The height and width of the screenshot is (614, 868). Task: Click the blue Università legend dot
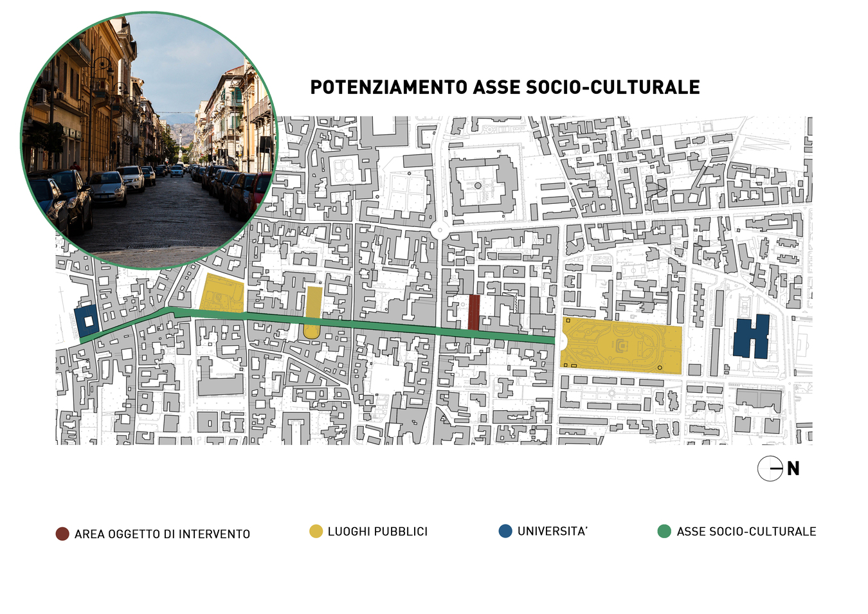pos(505,531)
